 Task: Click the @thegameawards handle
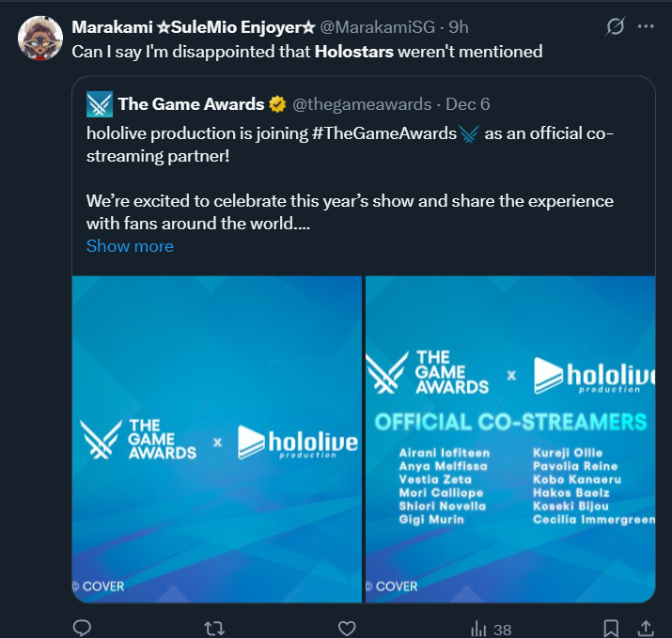click(x=362, y=104)
